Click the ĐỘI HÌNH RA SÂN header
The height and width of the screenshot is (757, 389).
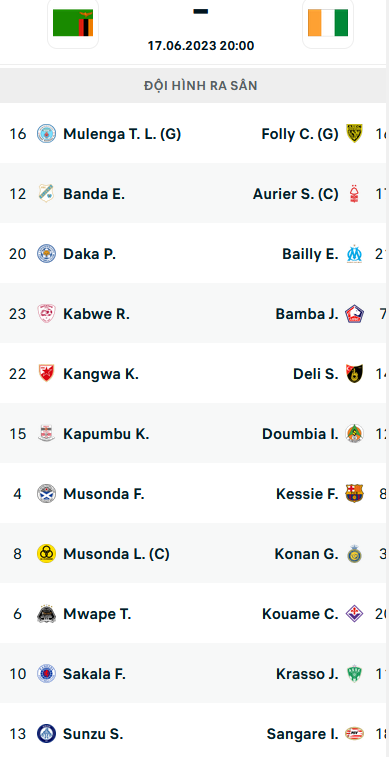(x=200, y=85)
